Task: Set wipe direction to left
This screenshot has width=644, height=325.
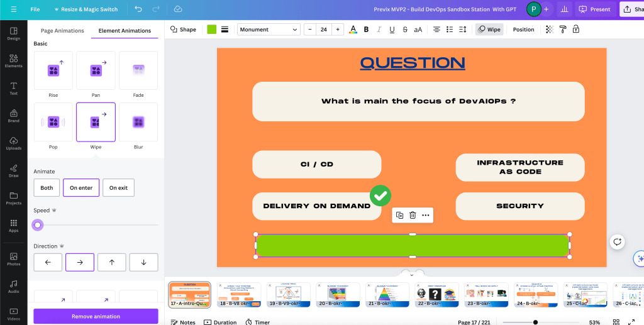Action: click(x=48, y=262)
